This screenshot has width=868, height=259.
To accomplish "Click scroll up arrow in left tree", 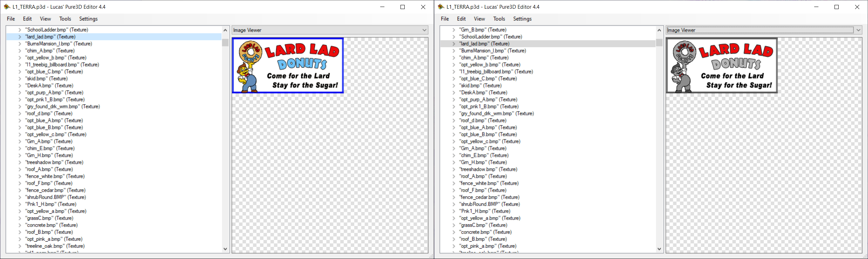I will pyautogui.click(x=225, y=30).
